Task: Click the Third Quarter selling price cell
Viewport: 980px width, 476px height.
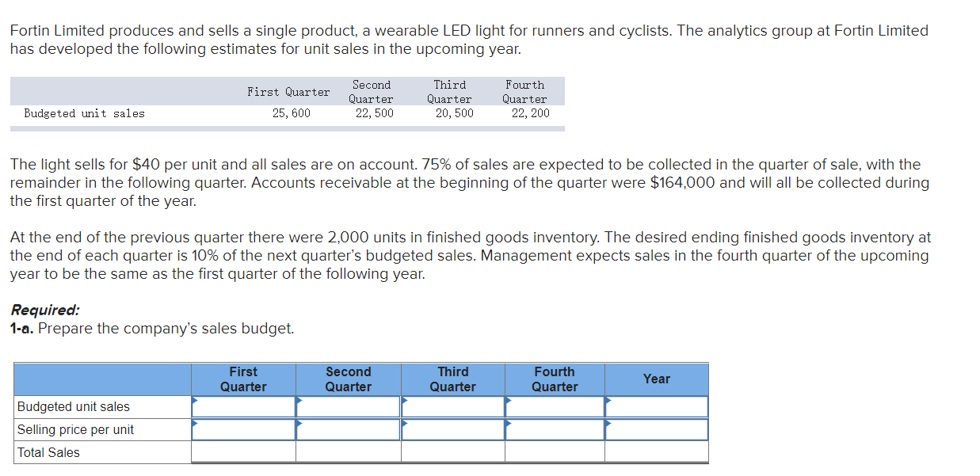Action: 453,429
